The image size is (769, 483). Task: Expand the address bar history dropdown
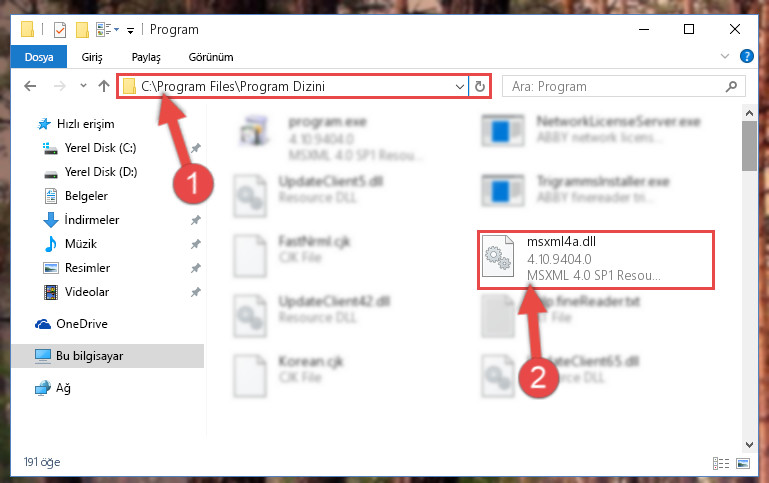tap(460, 87)
